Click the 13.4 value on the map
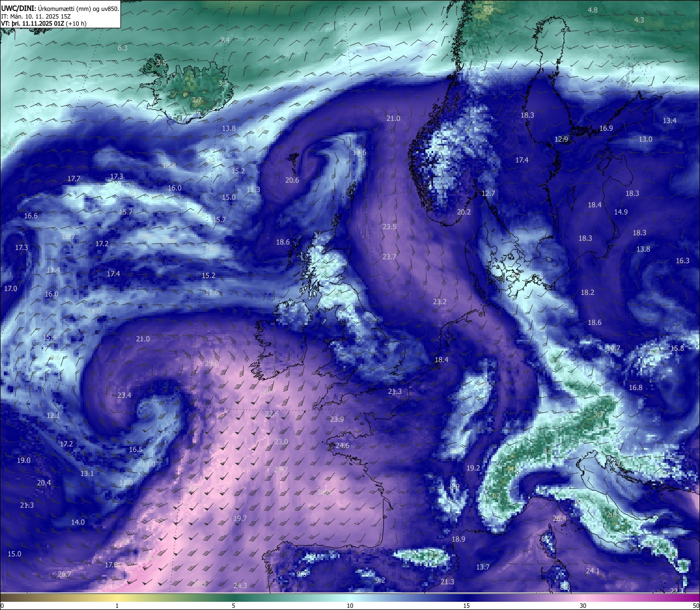 (x=669, y=120)
